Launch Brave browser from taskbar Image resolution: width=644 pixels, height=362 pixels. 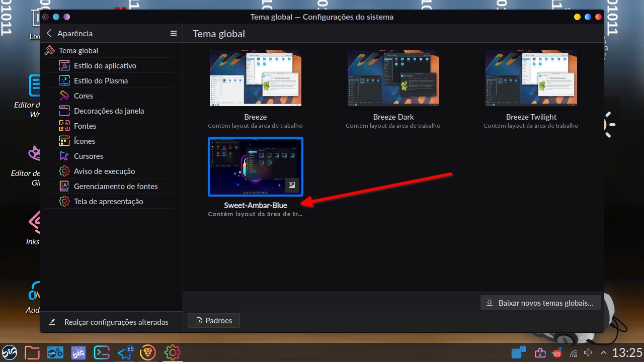(x=148, y=353)
